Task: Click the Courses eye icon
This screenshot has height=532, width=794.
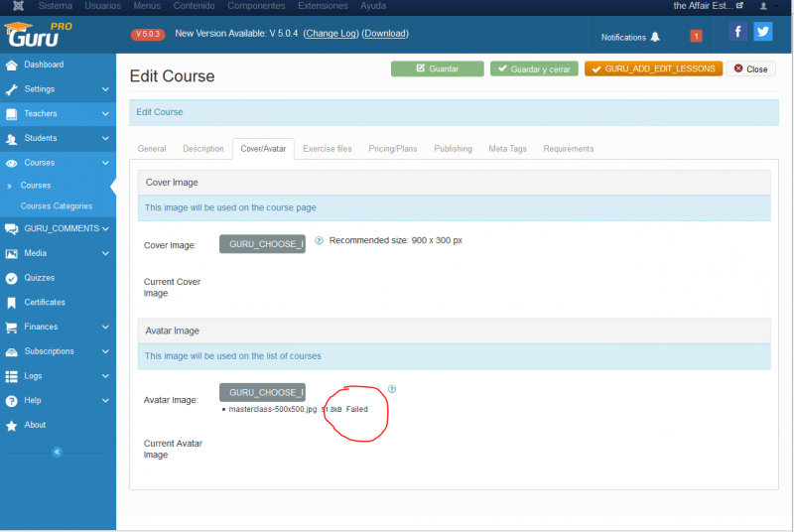Action: pos(11,163)
